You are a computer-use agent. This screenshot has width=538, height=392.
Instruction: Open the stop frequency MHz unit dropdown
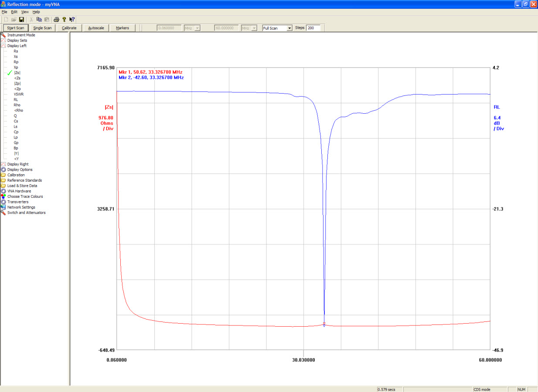[255, 28]
